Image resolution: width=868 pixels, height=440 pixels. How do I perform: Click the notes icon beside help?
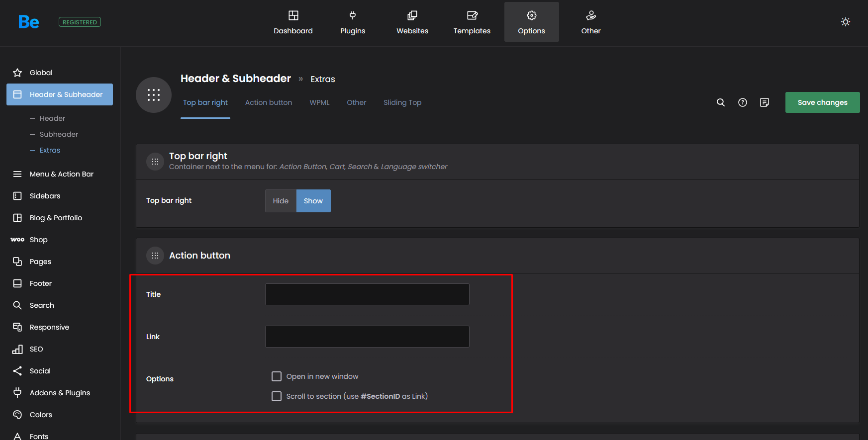tap(764, 102)
